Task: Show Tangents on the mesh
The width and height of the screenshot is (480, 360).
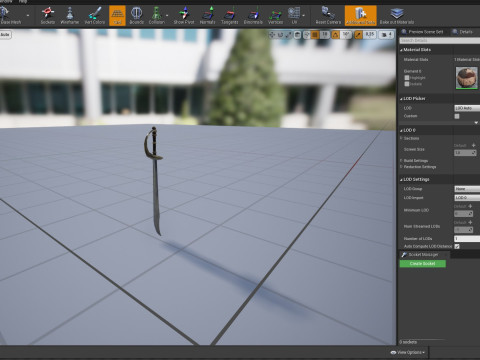Action: pyautogui.click(x=230, y=15)
